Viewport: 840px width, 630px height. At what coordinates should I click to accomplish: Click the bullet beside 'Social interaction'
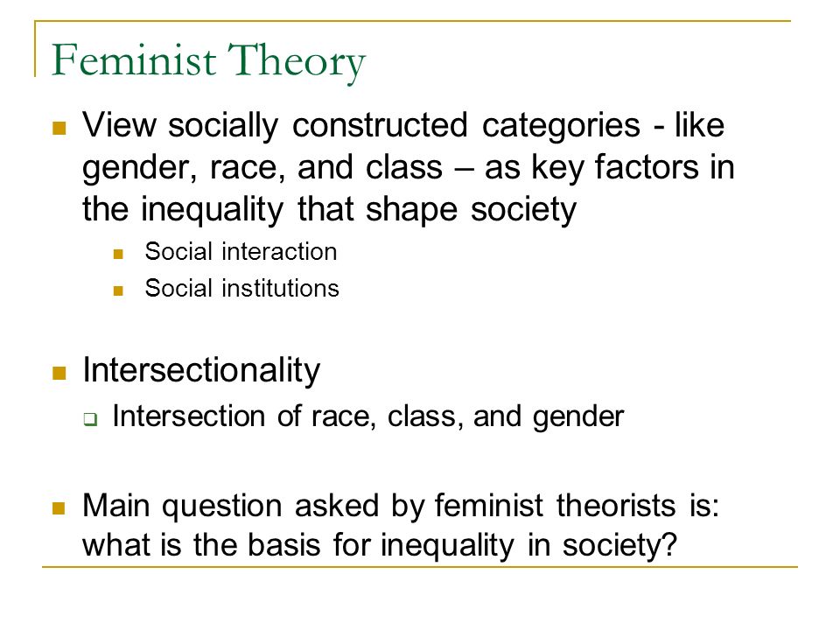click(x=118, y=254)
